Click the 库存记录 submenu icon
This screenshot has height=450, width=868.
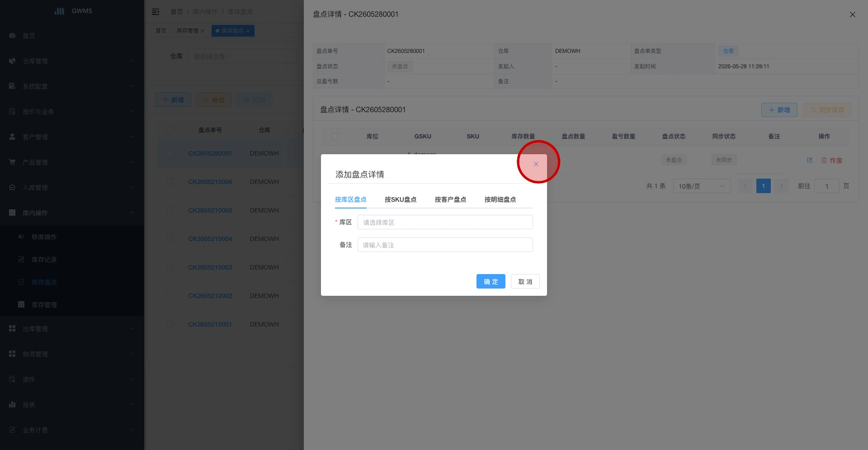pos(21,259)
